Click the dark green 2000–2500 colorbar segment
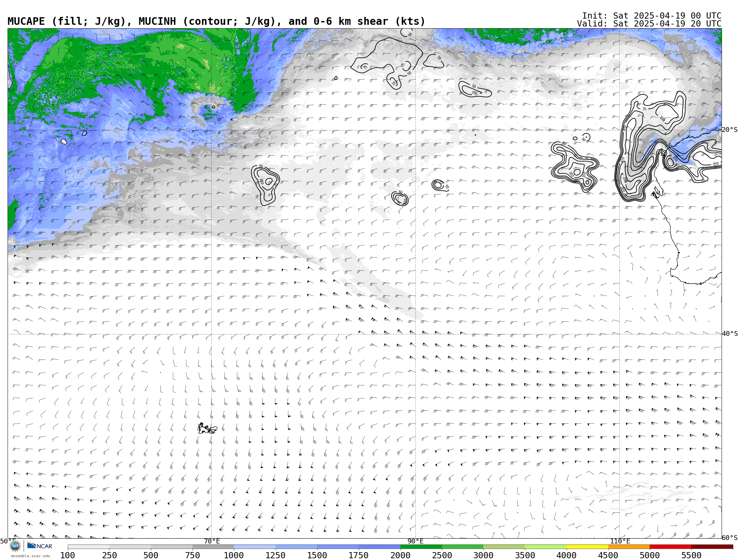Screen dimensions: 744x560 coord(421,547)
